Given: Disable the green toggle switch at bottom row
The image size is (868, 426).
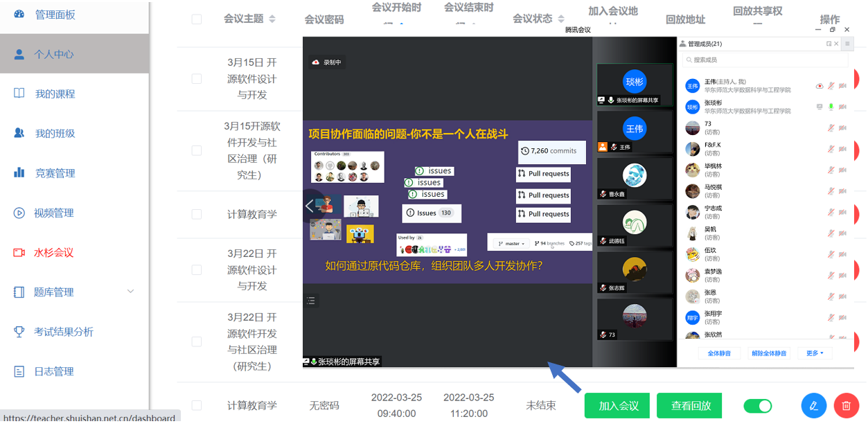Looking at the screenshot, I should point(758,406).
